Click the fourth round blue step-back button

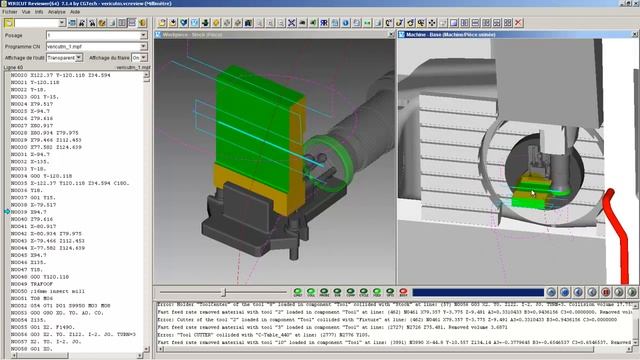[x=592, y=292]
